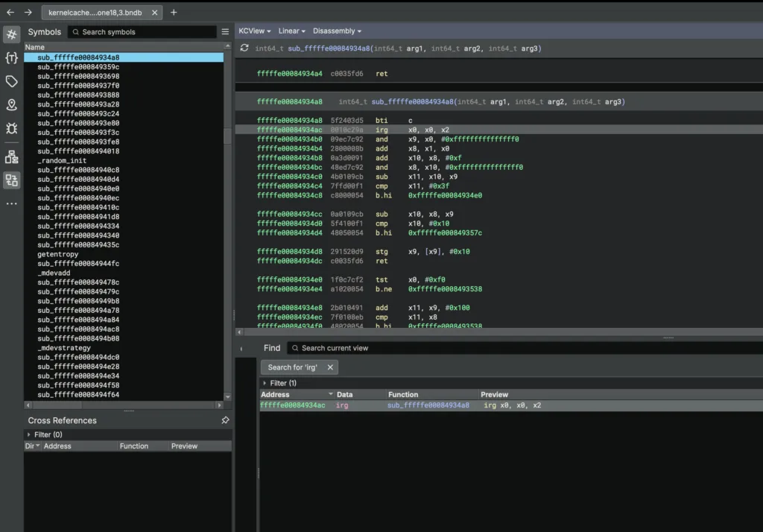Open the Types sidebar icon
Screen dimensions: 763x532
[x=12, y=58]
